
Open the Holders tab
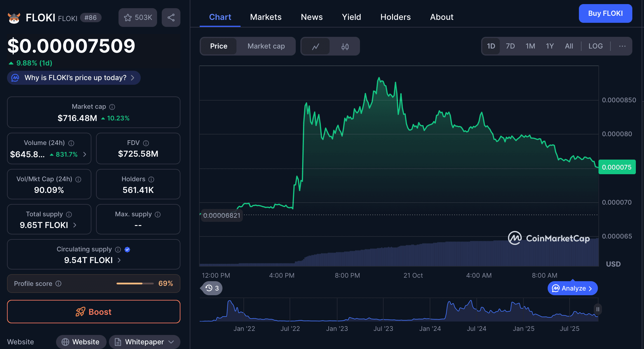coord(395,17)
